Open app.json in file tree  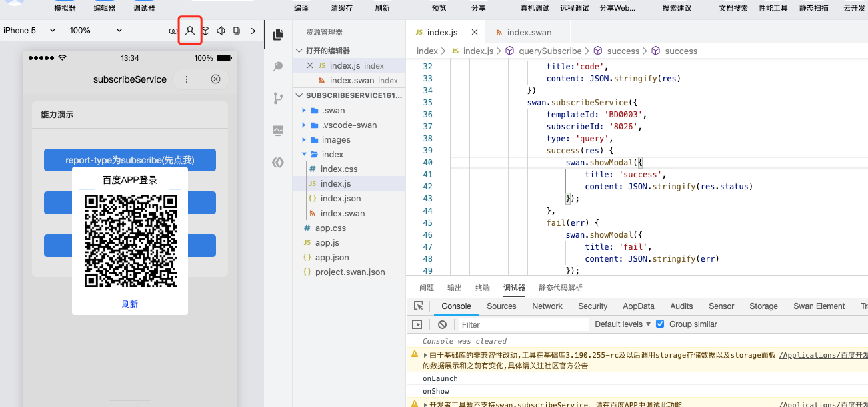pyautogui.click(x=332, y=257)
